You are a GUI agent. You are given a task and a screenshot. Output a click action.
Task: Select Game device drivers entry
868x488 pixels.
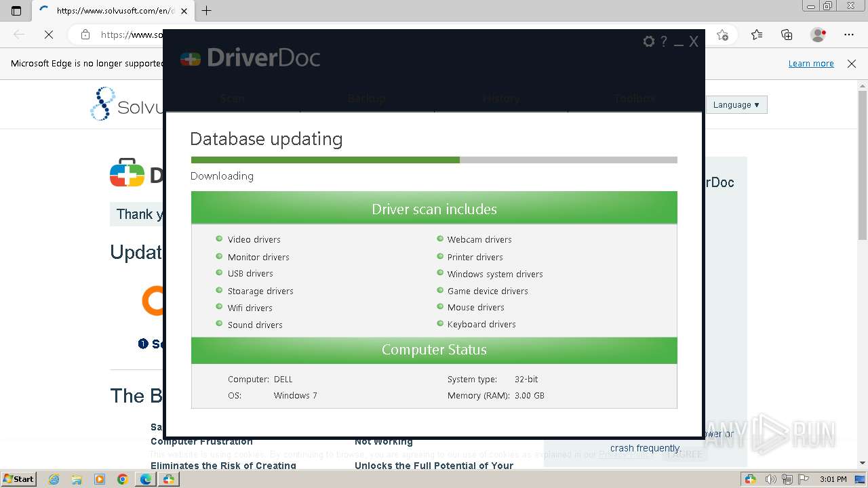[488, 291]
